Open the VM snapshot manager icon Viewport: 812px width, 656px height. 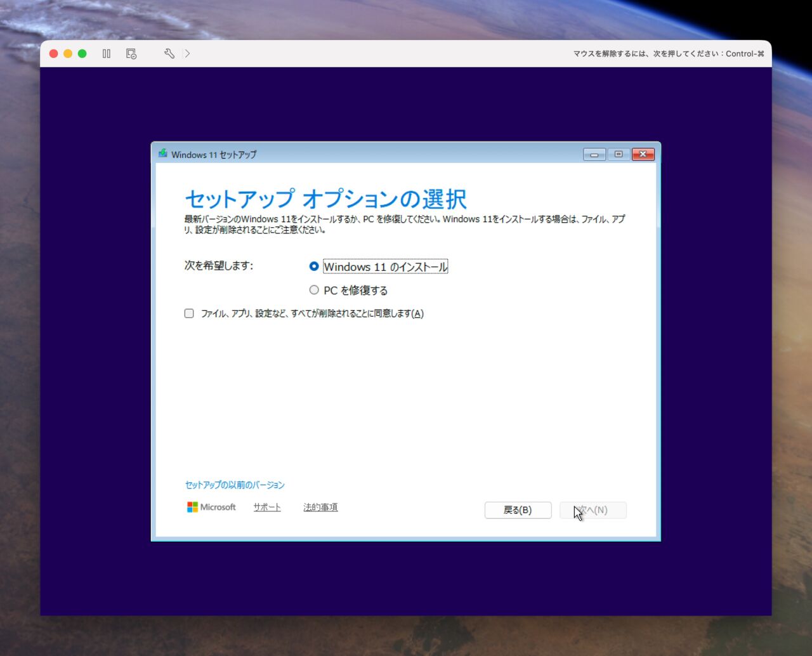coord(131,54)
